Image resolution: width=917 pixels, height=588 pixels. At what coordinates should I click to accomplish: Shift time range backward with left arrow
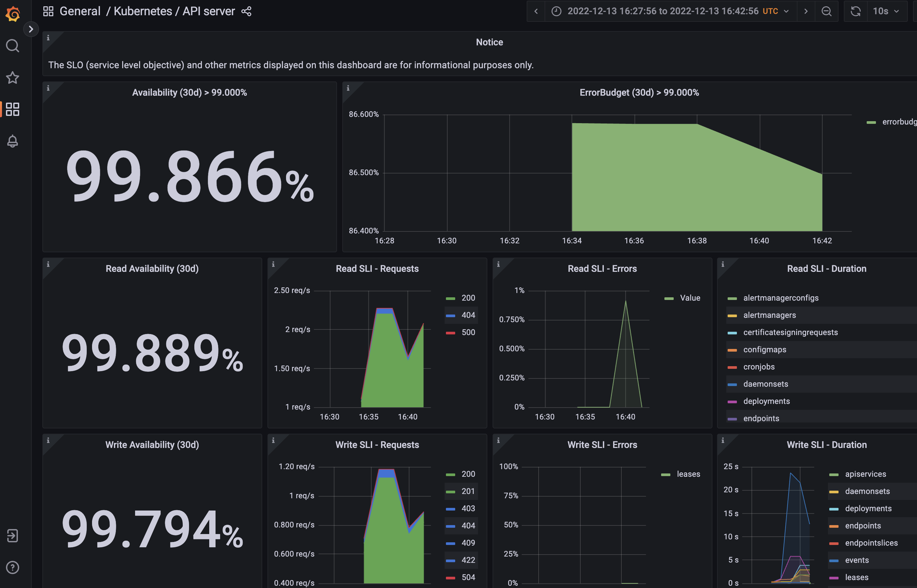tap(536, 12)
